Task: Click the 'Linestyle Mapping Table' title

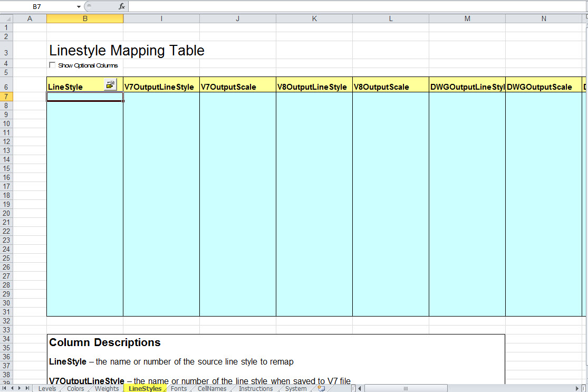Action: (127, 51)
